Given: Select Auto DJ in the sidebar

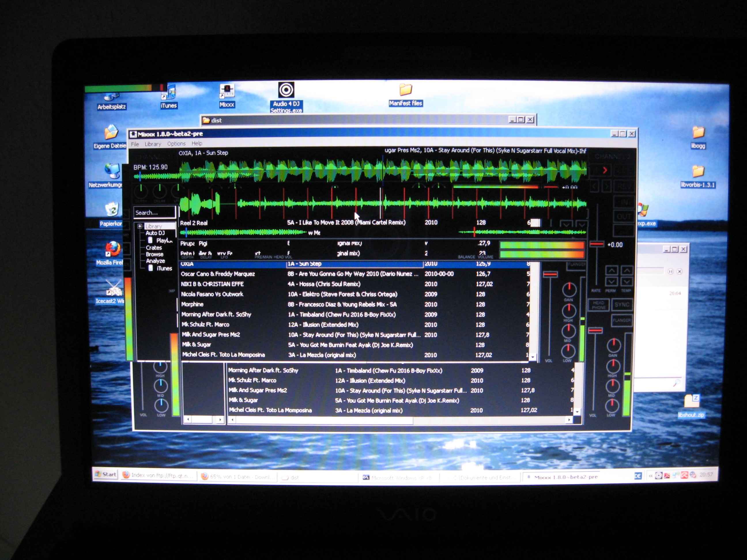Looking at the screenshot, I should (155, 233).
